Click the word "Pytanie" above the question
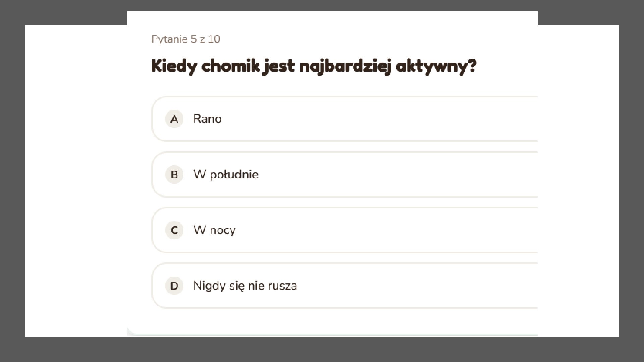The height and width of the screenshot is (362, 644). [x=169, y=39]
